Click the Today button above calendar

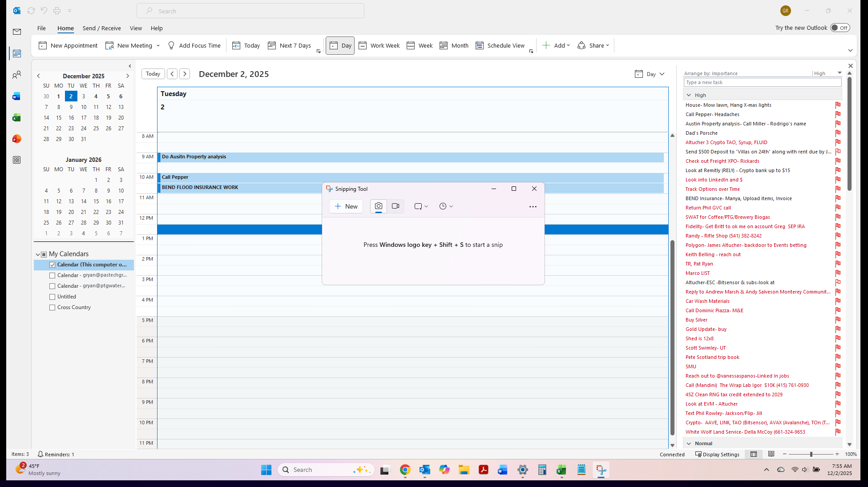click(x=153, y=74)
